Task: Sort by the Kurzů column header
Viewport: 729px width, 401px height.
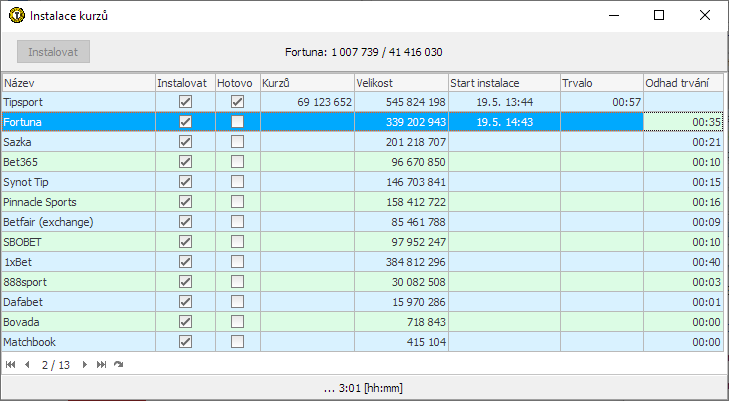Action: click(x=307, y=83)
